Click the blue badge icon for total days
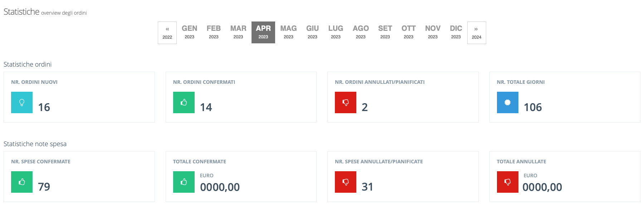The image size is (644, 211). click(x=507, y=102)
